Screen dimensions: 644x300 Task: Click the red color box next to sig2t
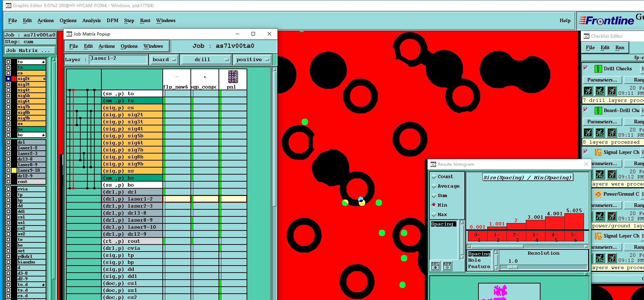(x=14, y=79)
